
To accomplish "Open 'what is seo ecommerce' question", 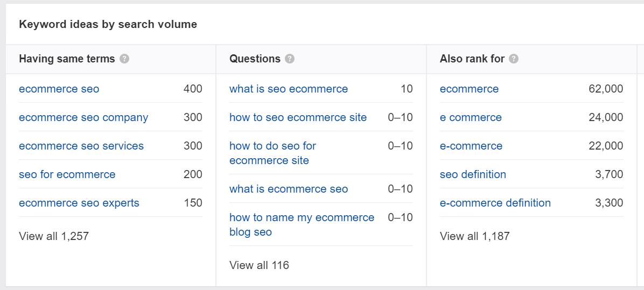I will 289,89.
